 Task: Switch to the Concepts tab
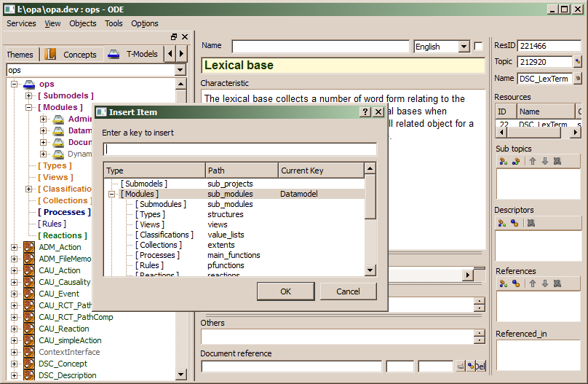[x=79, y=55]
